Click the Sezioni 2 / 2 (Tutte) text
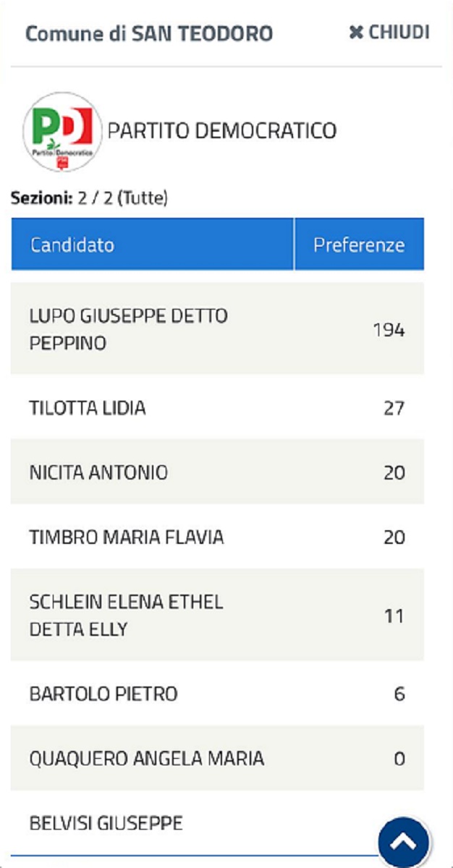This screenshot has height=868, width=453. (x=89, y=198)
